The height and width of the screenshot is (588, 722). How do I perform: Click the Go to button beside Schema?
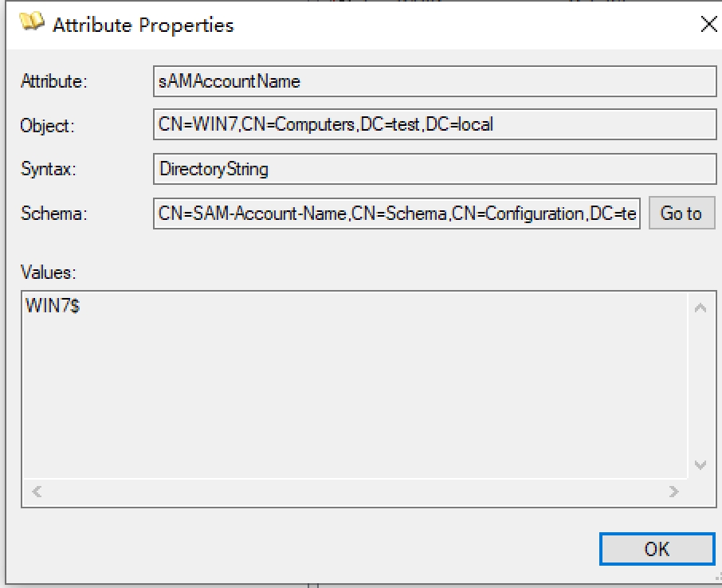click(681, 214)
